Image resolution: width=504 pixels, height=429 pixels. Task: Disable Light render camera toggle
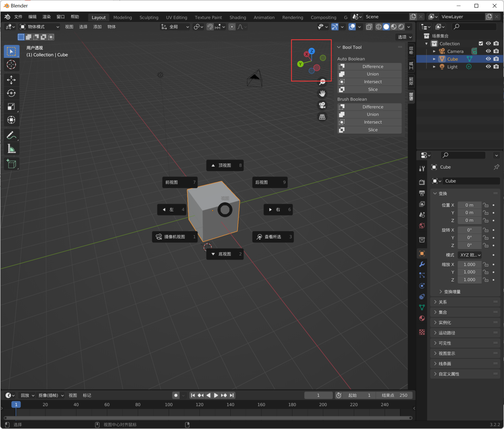pyautogui.click(x=496, y=67)
